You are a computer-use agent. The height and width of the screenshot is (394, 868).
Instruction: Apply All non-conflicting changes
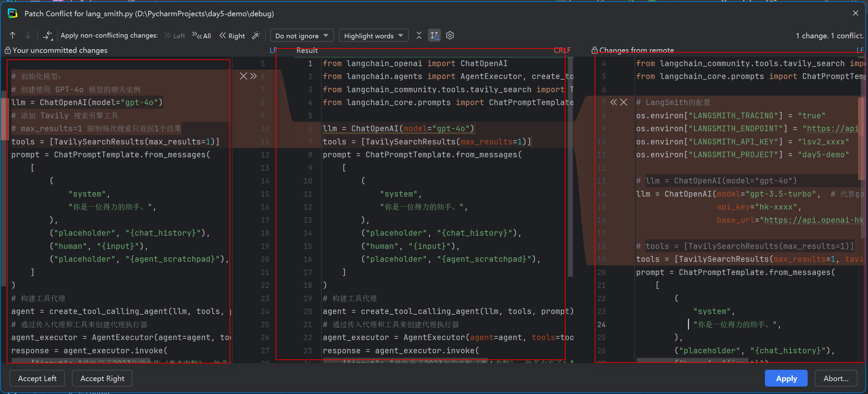click(x=201, y=36)
